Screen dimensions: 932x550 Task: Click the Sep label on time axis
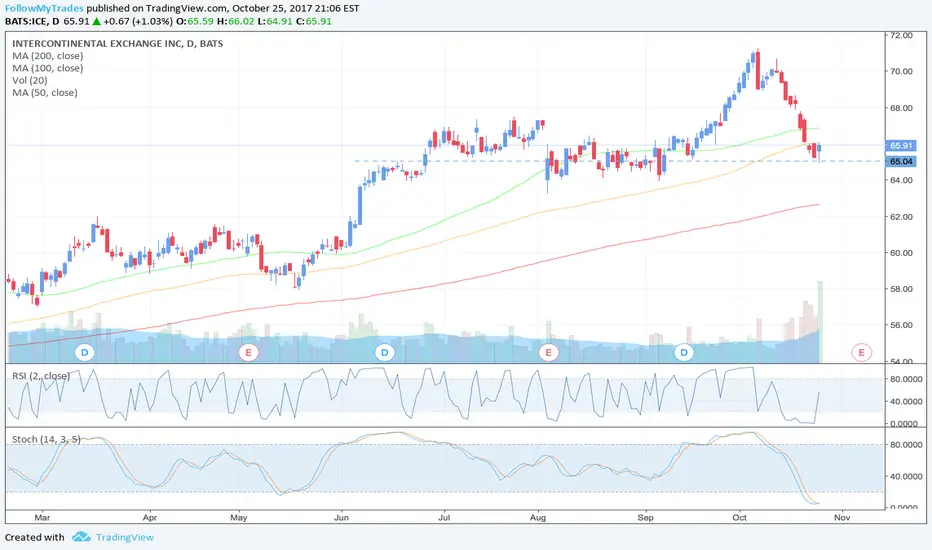pos(646,517)
